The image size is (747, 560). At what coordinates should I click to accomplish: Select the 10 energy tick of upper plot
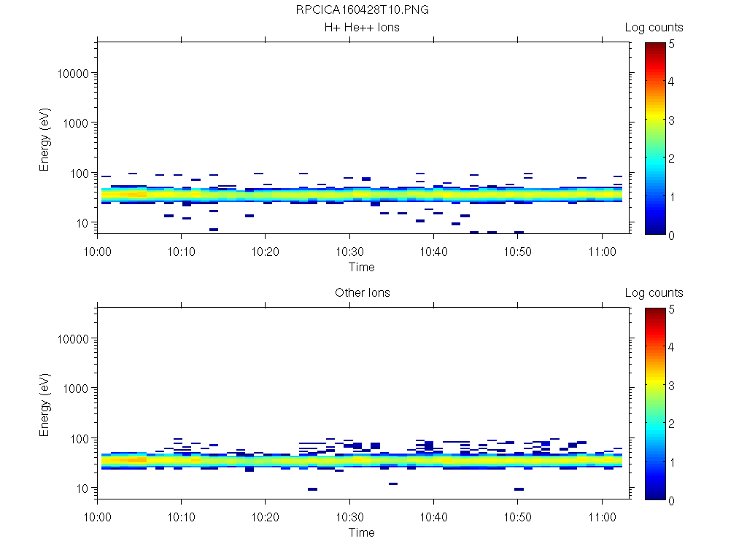tap(82, 223)
